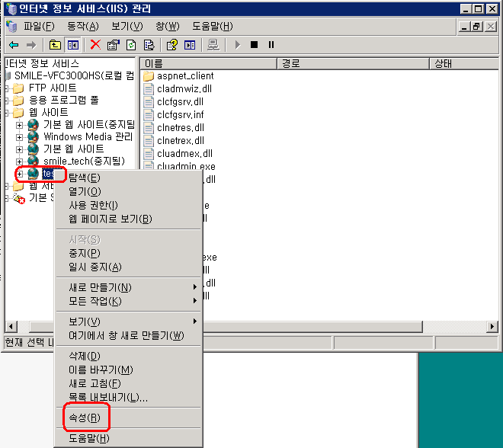Choose 도움말(H) in context menu
The width and height of the screenshot is (503, 448).
tap(128, 438)
